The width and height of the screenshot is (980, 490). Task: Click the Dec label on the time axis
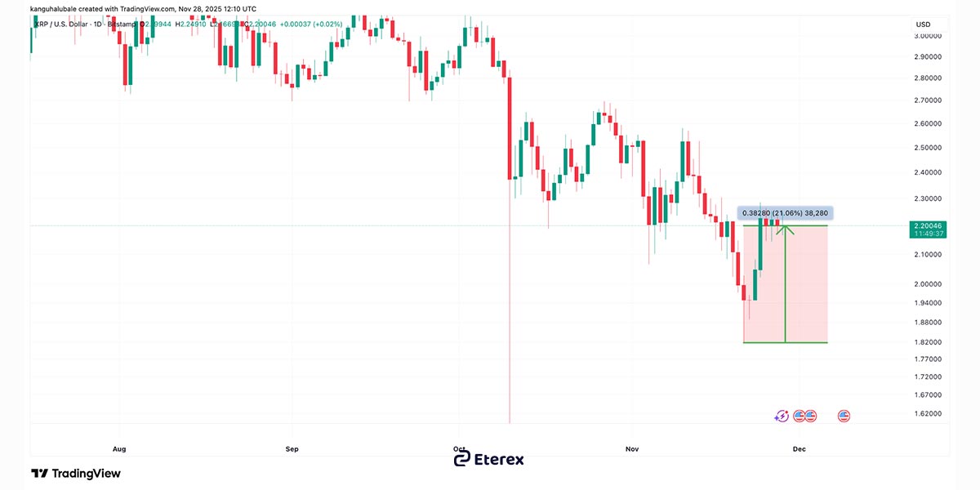click(x=800, y=448)
